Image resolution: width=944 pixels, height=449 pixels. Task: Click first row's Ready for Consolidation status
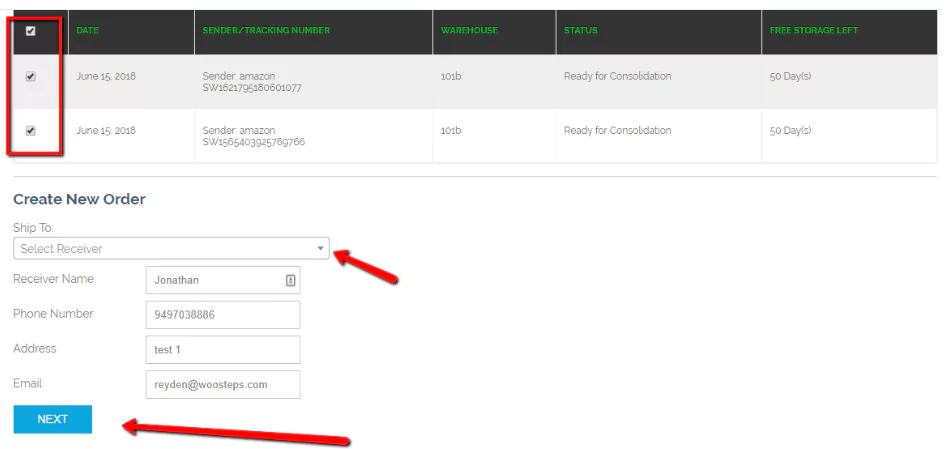617,77
